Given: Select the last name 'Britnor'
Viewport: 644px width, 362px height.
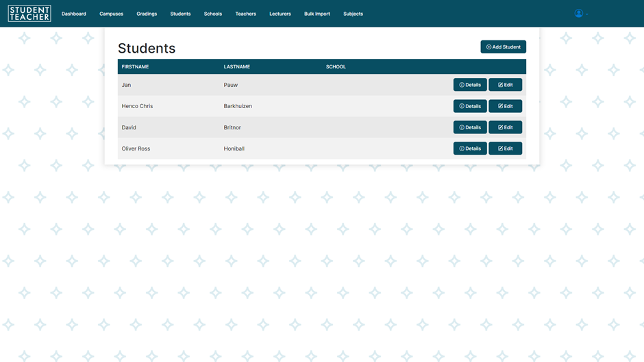Looking at the screenshot, I should (232, 127).
